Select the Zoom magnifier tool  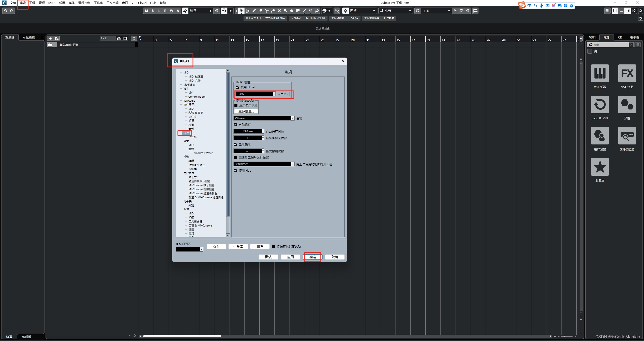[x=285, y=11]
